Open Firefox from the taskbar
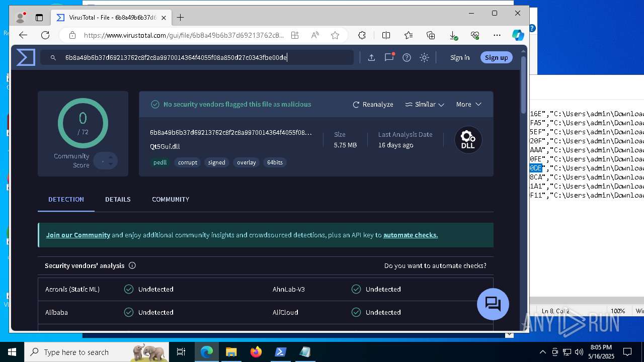This screenshot has height=362, width=644. tap(256, 352)
